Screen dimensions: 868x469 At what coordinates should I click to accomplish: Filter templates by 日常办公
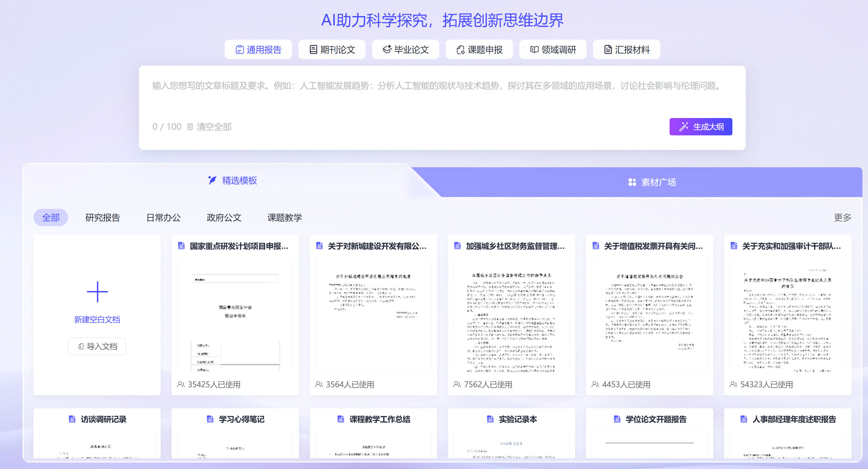coord(163,217)
